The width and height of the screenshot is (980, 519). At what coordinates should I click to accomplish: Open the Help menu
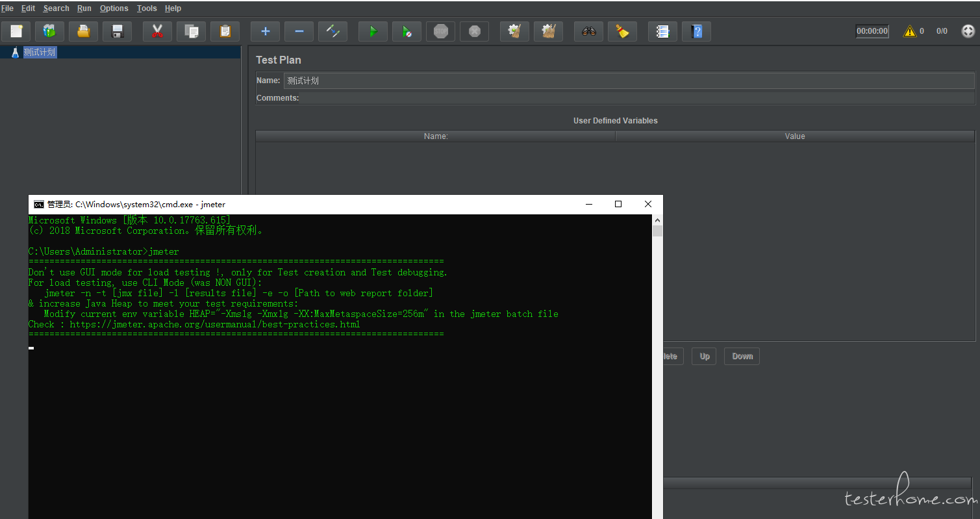click(173, 8)
